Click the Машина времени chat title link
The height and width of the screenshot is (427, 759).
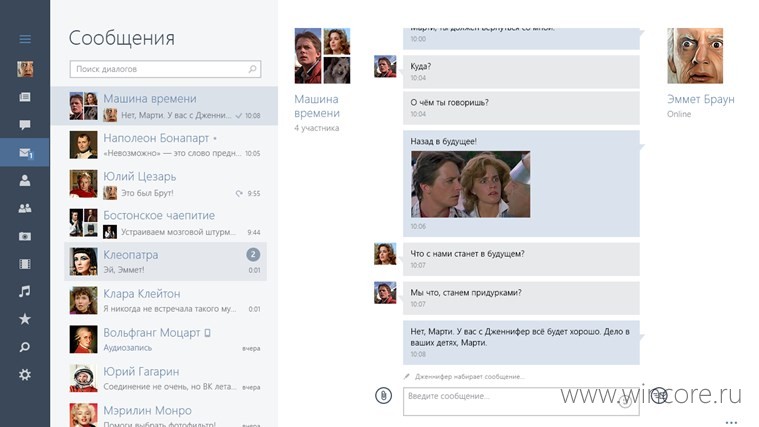(317, 106)
